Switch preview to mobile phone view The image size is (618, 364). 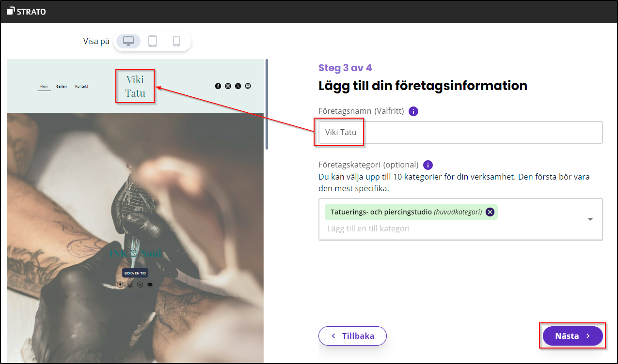click(176, 41)
